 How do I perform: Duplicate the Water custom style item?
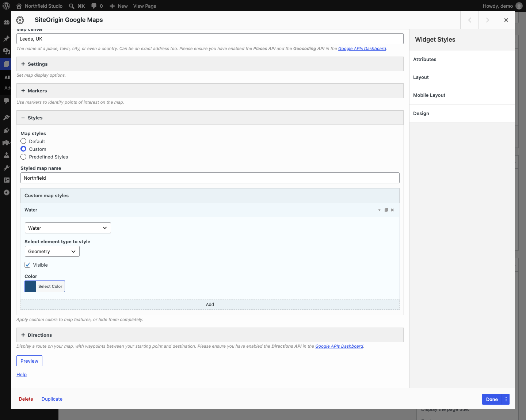(x=386, y=210)
